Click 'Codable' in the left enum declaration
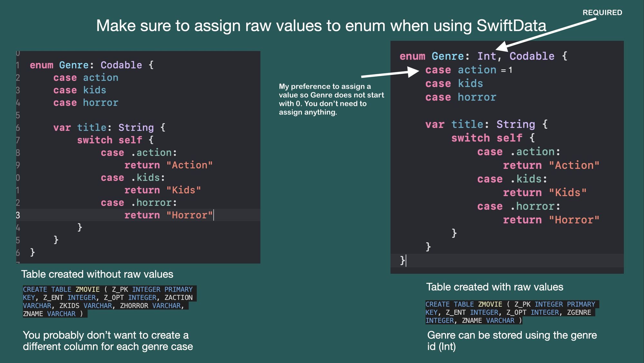The image size is (644, 363). (121, 65)
